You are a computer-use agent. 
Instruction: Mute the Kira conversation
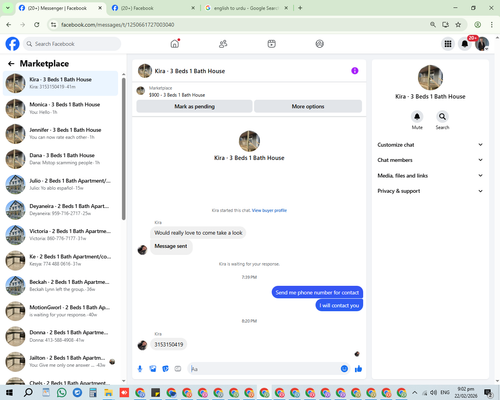[x=417, y=117]
